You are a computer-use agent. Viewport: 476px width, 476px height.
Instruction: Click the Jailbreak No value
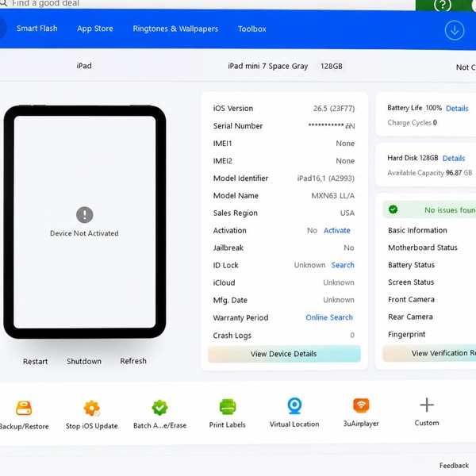[x=349, y=248]
